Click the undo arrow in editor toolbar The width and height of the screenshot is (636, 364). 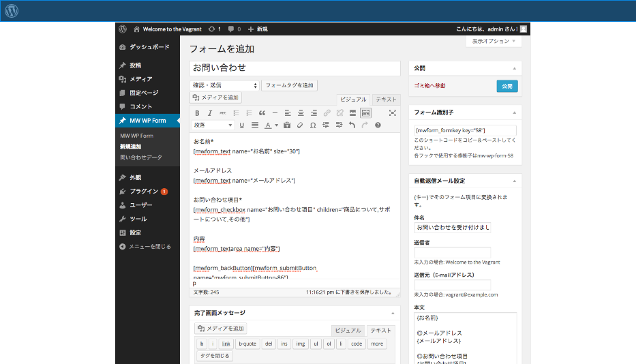(352, 125)
